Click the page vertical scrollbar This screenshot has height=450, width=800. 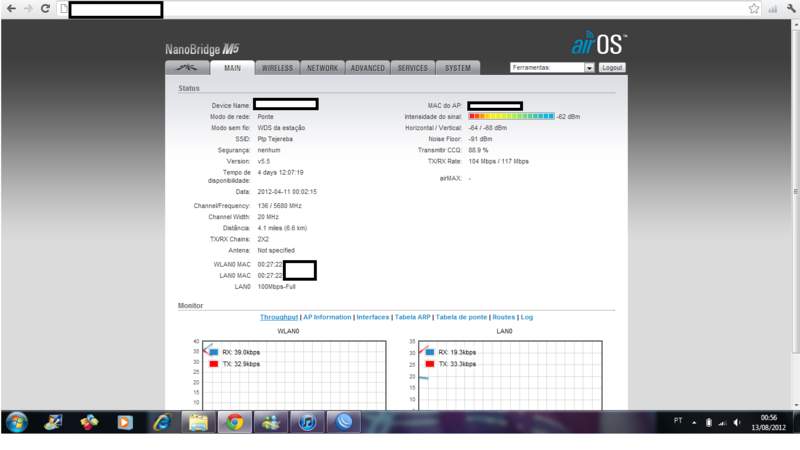pos(795,191)
